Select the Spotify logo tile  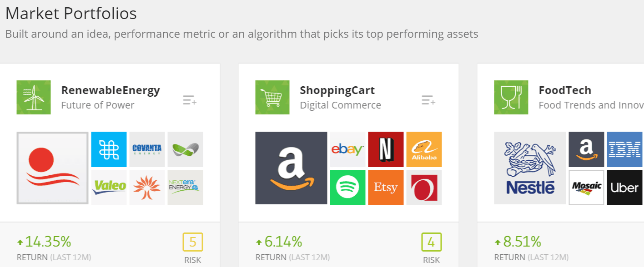pyautogui.click(x=347, y=188)
